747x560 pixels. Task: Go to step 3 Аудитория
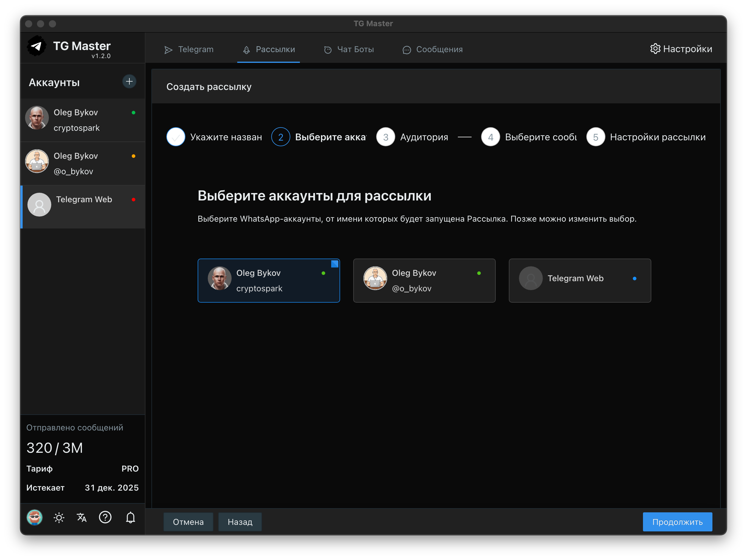386,137
